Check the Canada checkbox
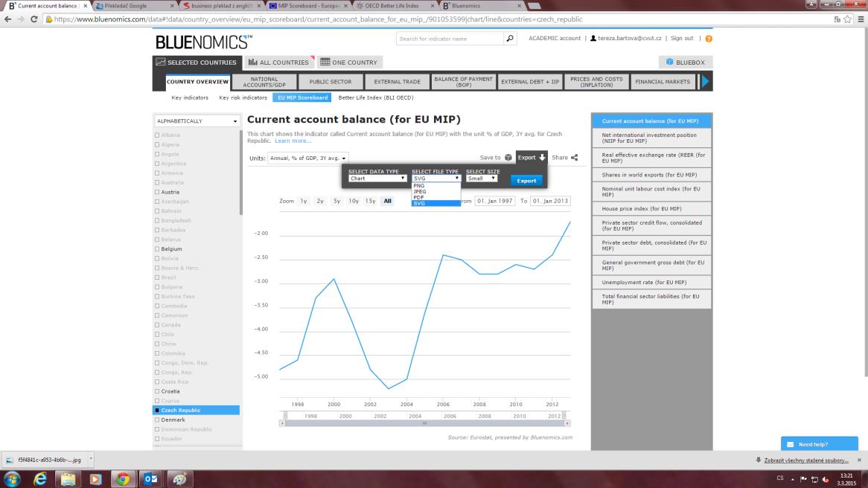 click(x=157, y=325)
